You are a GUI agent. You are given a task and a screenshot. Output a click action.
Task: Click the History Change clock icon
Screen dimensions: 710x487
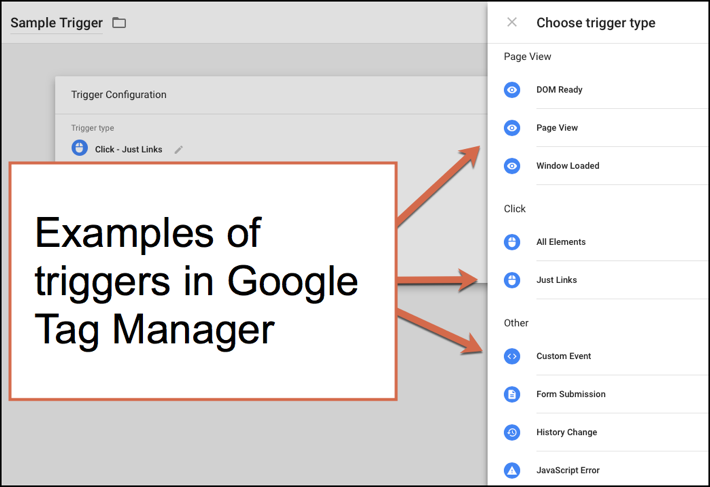(x=512, y=432)
